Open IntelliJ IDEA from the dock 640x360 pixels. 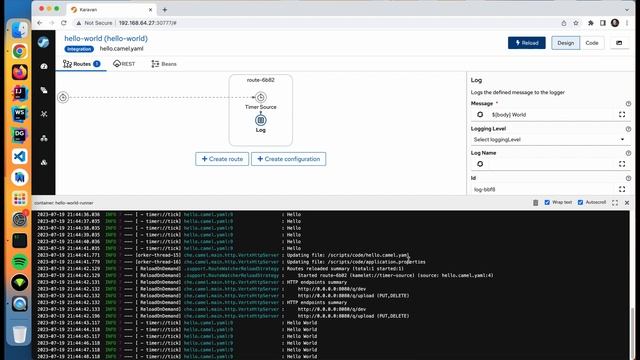(x=20, y=93)
